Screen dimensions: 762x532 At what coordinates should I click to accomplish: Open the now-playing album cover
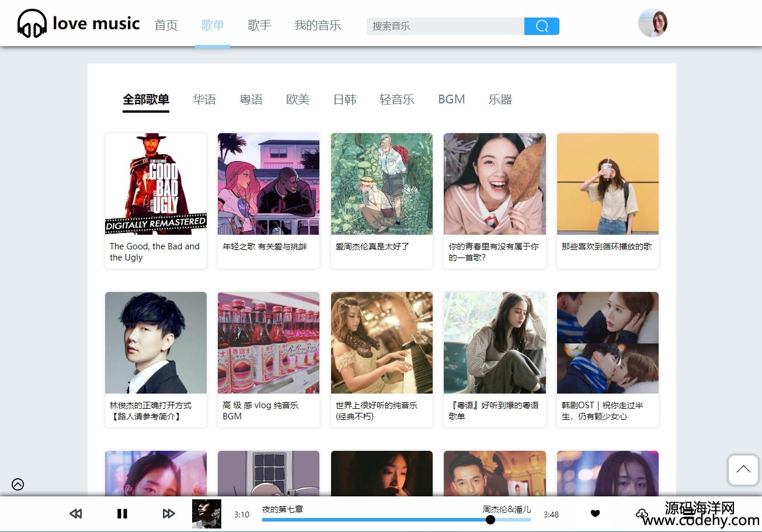207,514
